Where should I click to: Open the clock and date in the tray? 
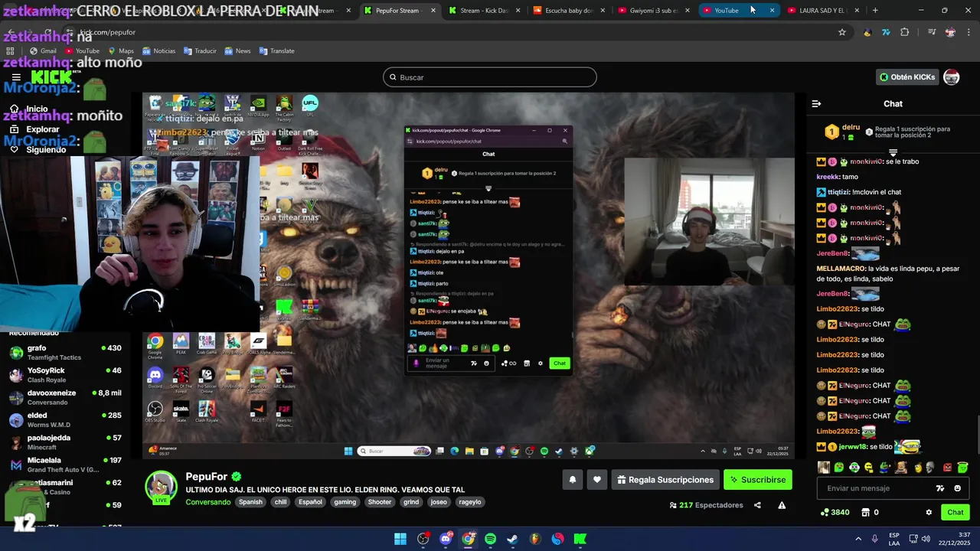pos(955,539)
